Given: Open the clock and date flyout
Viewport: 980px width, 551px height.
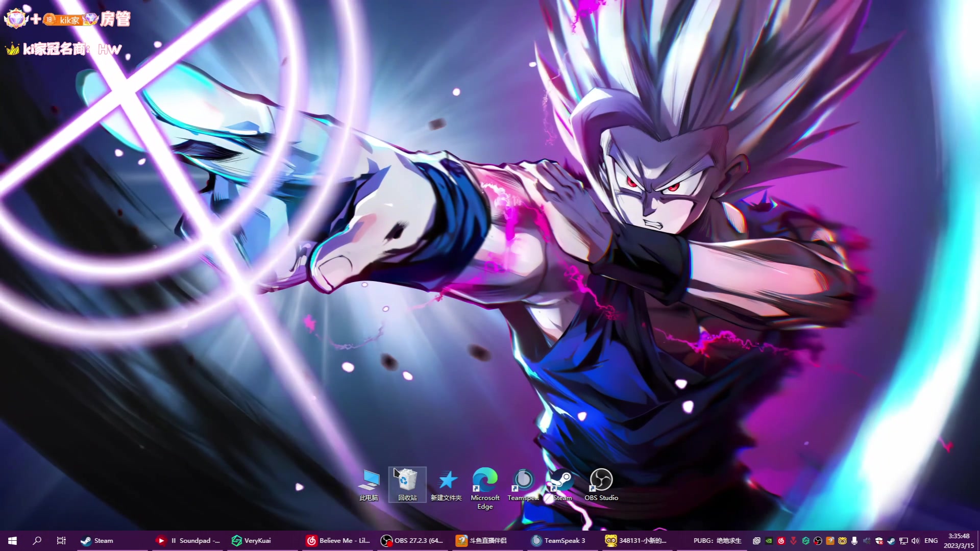Looking at the screenshot, I should (x=959, y=541).
